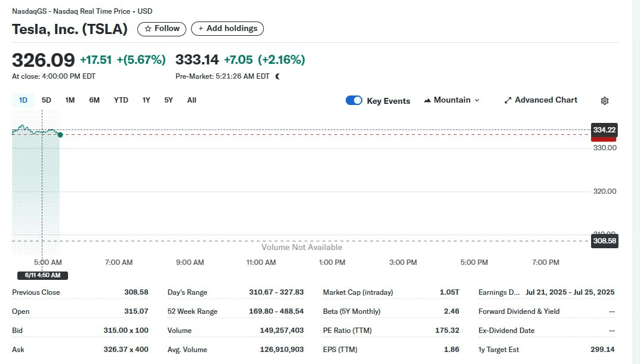Select the 1D range tab
Screen dimensions: 640x364
tap(23, 100)
